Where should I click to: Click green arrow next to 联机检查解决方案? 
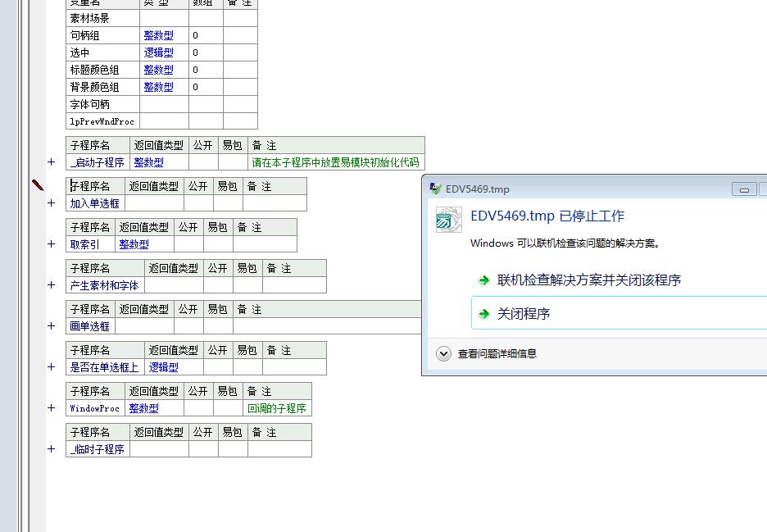click(484, 280)
